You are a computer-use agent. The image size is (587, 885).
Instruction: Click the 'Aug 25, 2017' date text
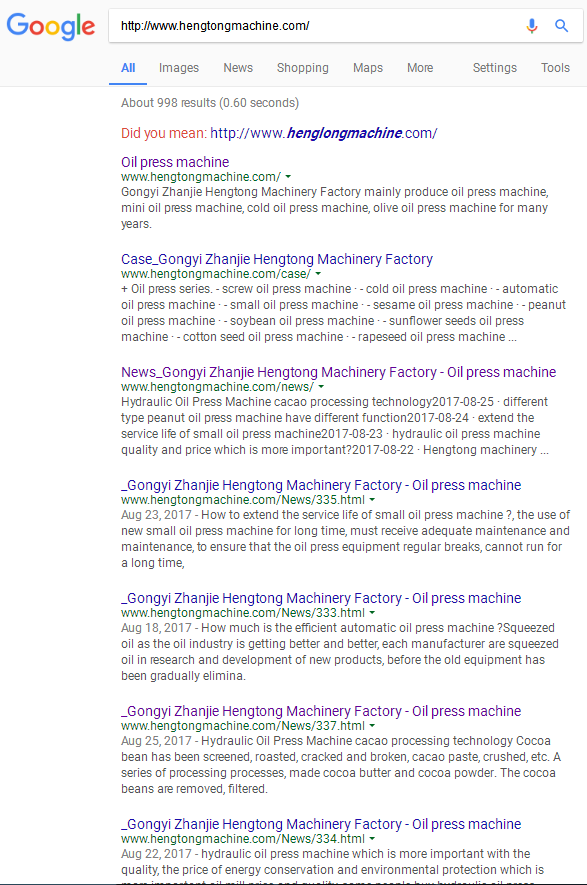[x=156, y=741]
